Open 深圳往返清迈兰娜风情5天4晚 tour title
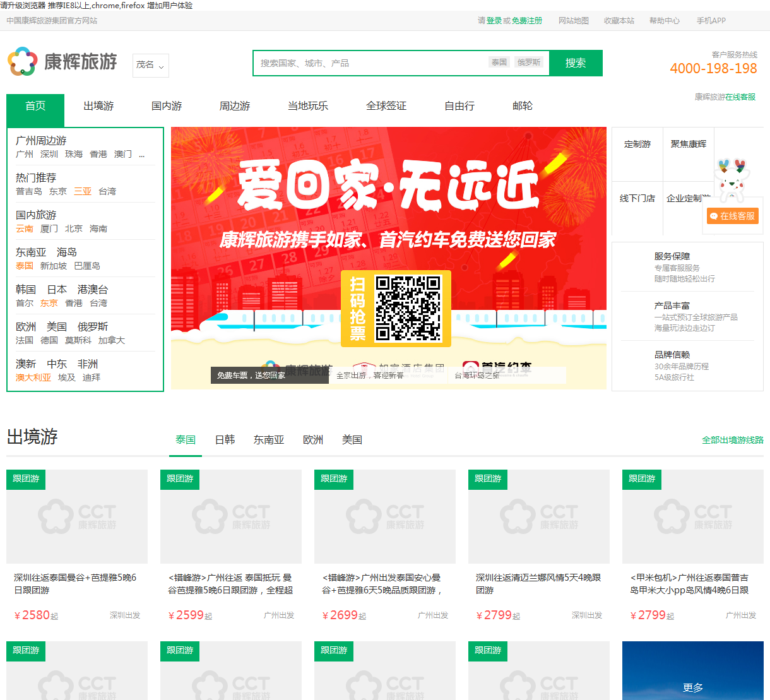Image resolution: width=770 pixels, height=700 pixels. [x=539, y=584]
